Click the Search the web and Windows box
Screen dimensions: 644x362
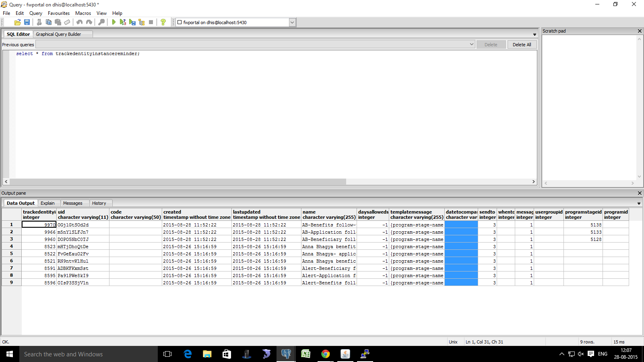(x=89, y=354)
